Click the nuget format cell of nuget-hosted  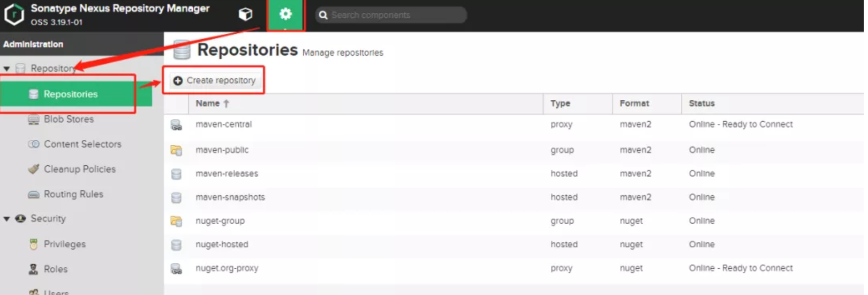click(631, 245)
